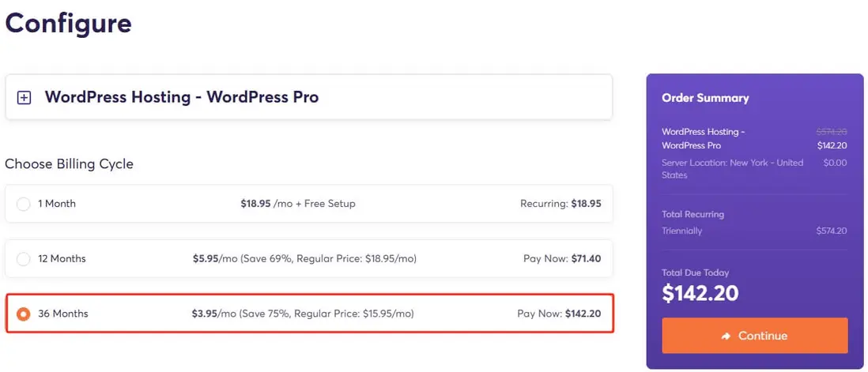Click the Pay Now: $71.40 amount
Viewport: 868px width, 372px height.
(562, 259)
